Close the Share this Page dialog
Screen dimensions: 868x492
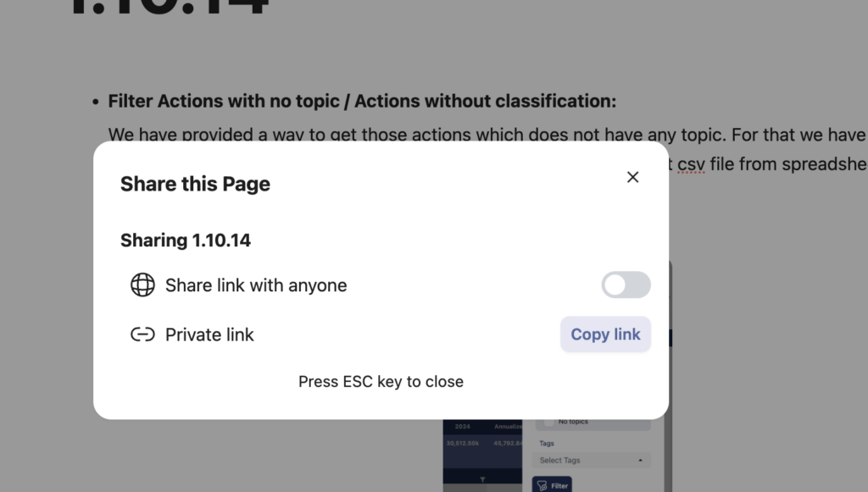click(x=632, y=177)
